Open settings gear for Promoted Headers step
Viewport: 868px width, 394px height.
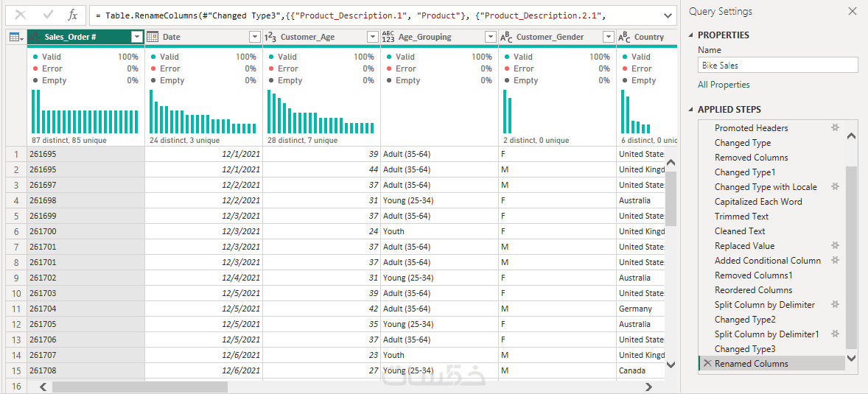point(835,127)
